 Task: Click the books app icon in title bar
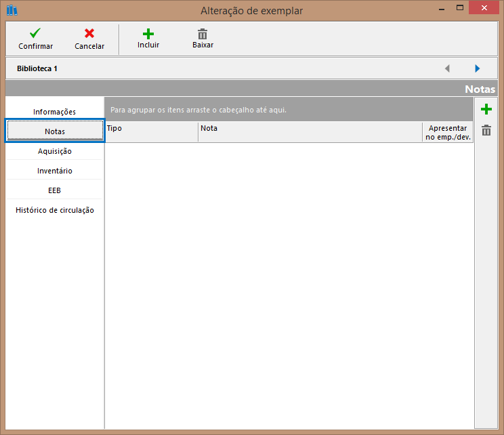[x=12, y=10]
